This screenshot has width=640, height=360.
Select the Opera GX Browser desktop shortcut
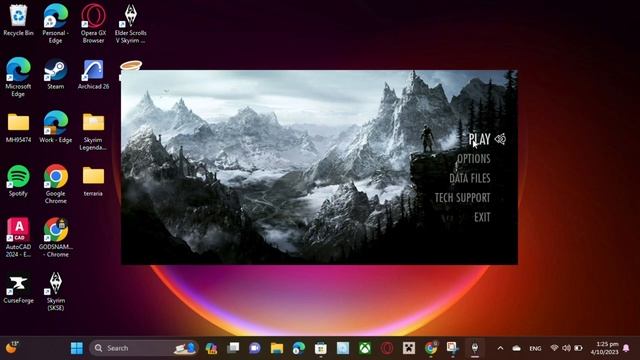pyautogui.click(x=93, y=24)
